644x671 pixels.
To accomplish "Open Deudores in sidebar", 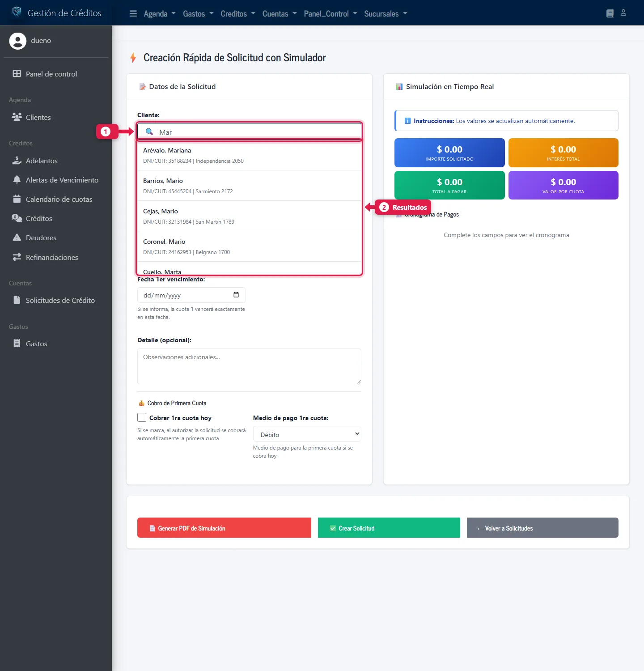I will point(56,238).
